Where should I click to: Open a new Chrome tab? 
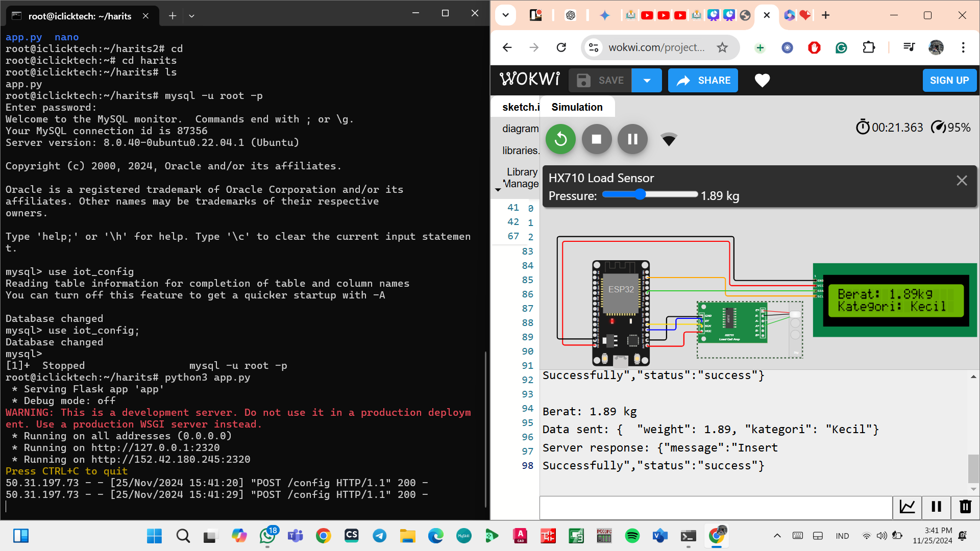tap(826, 15)
